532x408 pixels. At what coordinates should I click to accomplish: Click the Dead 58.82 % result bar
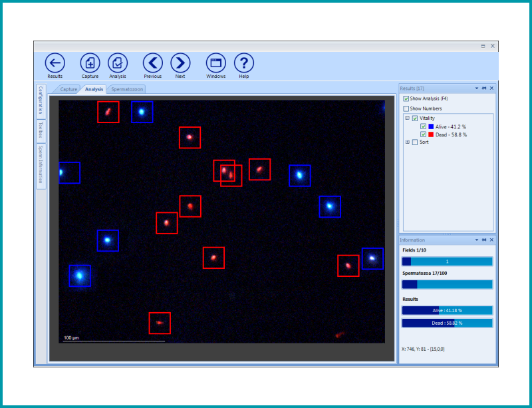(x=447, y=323)
